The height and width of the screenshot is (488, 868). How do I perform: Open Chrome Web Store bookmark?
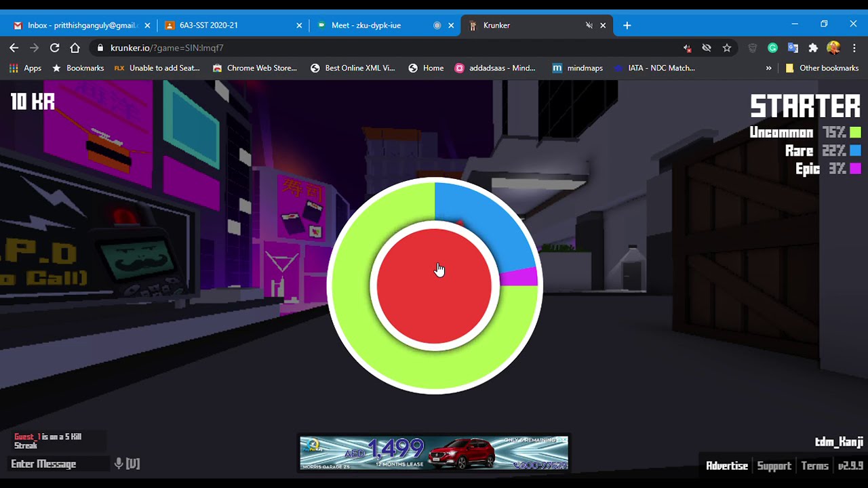(x=255, y=68)
